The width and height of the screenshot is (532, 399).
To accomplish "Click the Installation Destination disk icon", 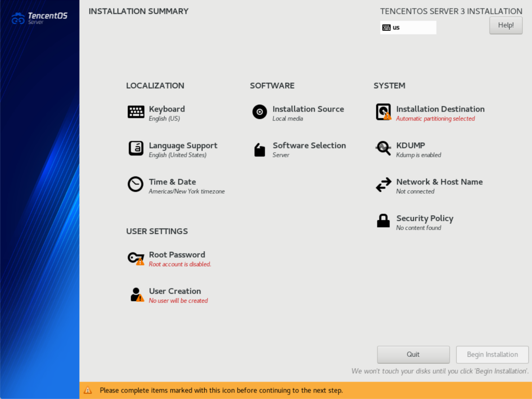I will point(383,112).
